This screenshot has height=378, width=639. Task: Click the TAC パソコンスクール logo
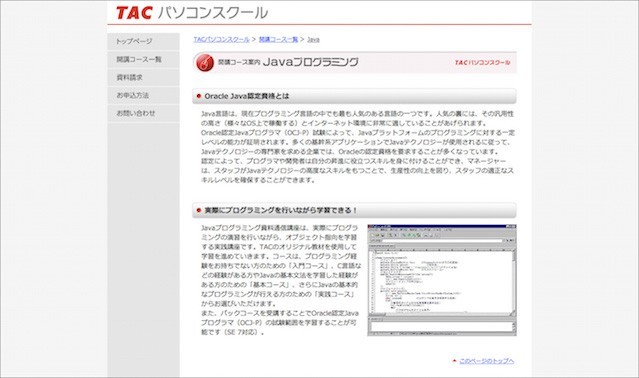[192, 13]
